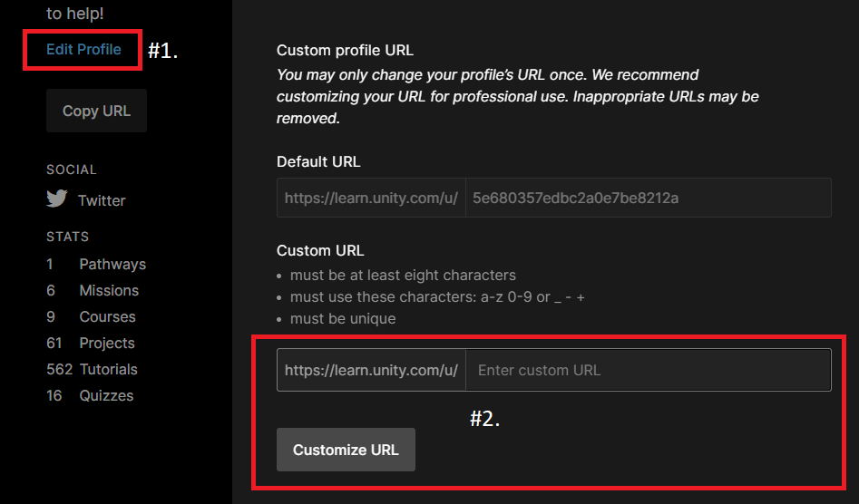Click the Twitter bird icon
This screenshot has height=504, width=859.
[57, 199]
